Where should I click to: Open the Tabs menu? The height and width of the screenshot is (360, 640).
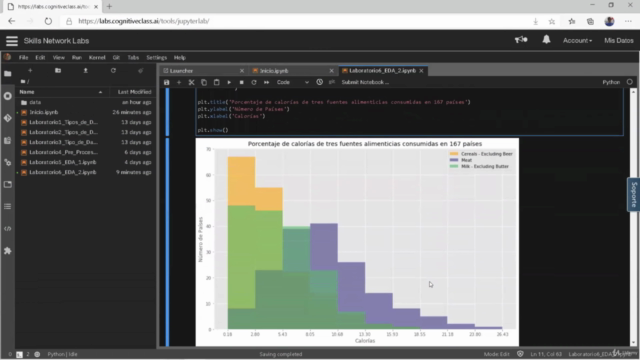coord(133,58)
